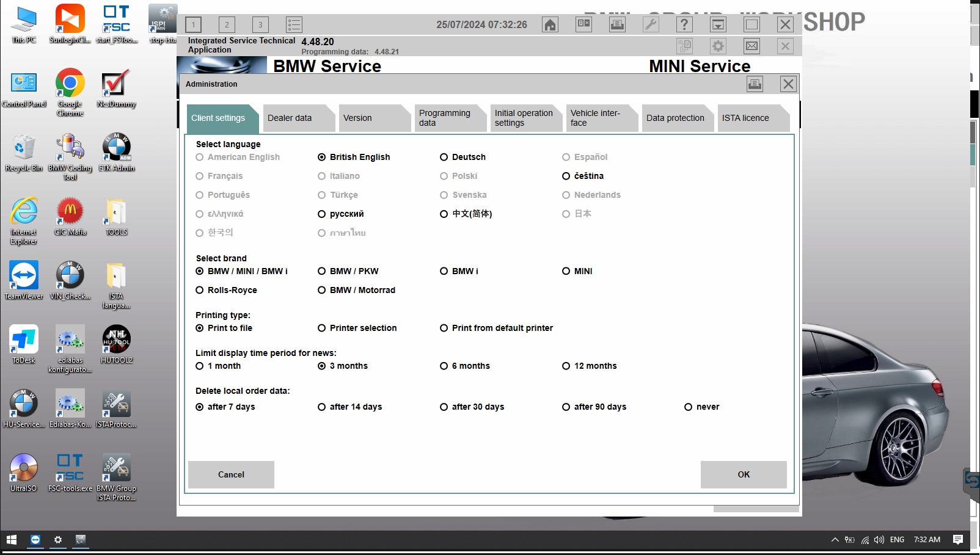The height and width of the screenshot is (555, 980).
Task: Click the lexicon translation icon in the toolbar
Action: point(583,24)
